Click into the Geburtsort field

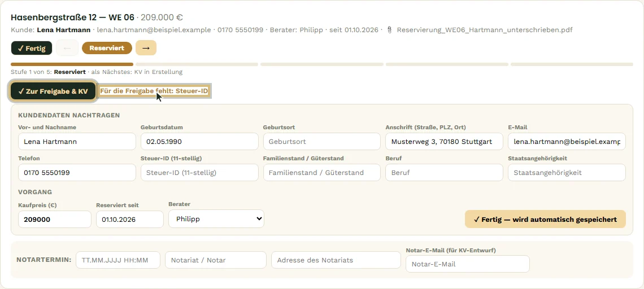click(321, 142)
